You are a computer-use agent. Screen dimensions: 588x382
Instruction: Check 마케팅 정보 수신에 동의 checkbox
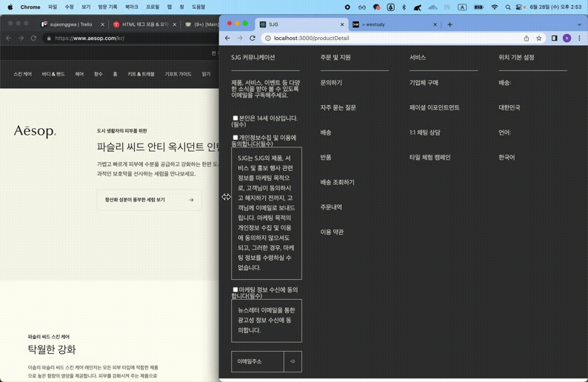[x=235, y=289]
